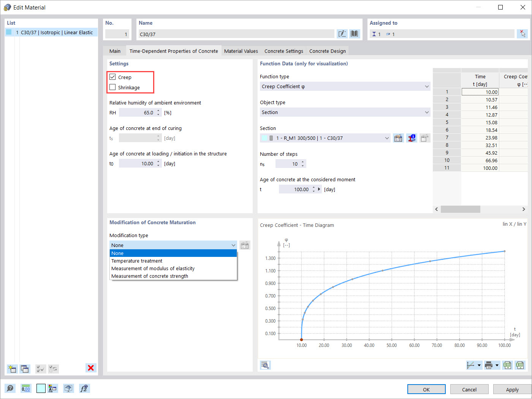
Task: Choose Temperature treatment option
Action: pyautogui.click(x=173, y=261)
